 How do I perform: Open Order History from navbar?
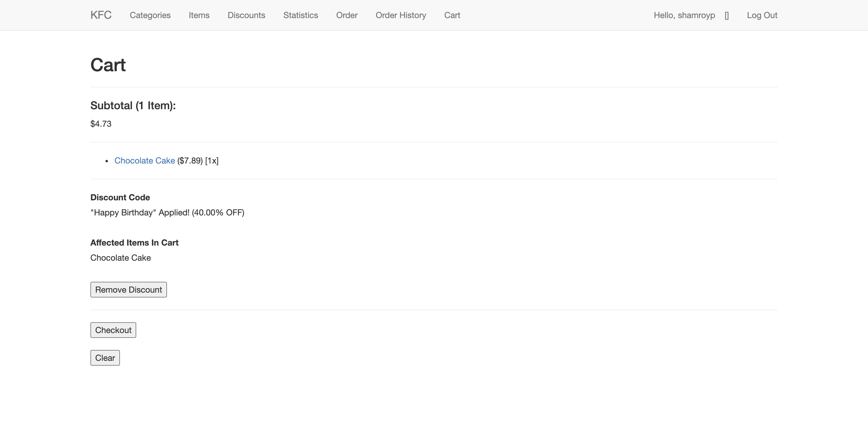click(x=401, y=15)
